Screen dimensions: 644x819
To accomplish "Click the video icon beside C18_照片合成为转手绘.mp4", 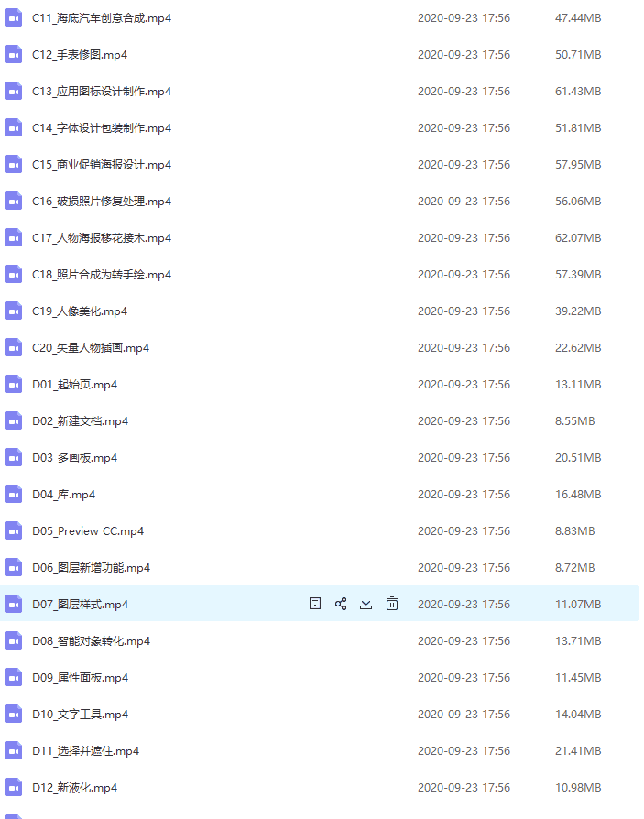I will 14,275.
